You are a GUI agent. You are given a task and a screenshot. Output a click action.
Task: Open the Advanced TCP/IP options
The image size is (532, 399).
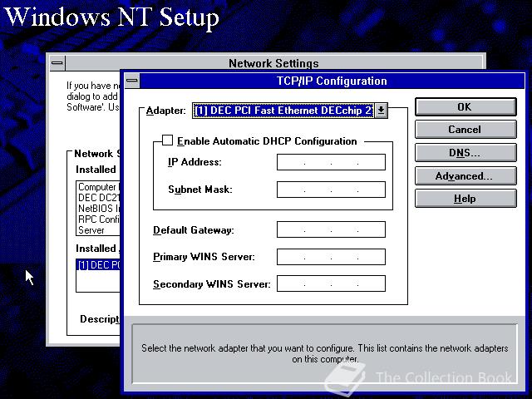[465, 175]
